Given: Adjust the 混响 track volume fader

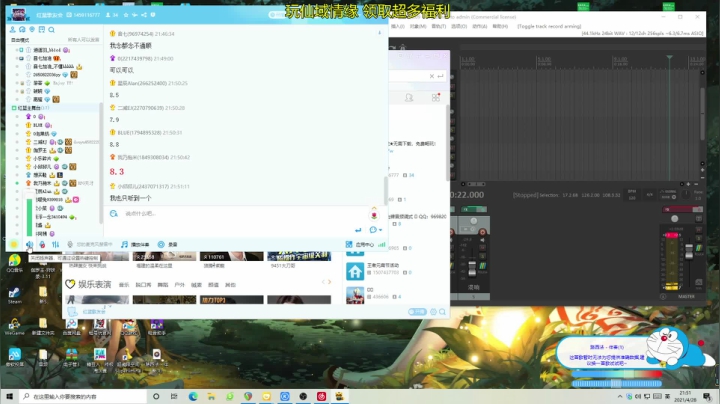Looking at the screenshot, I should pos(472,268).
